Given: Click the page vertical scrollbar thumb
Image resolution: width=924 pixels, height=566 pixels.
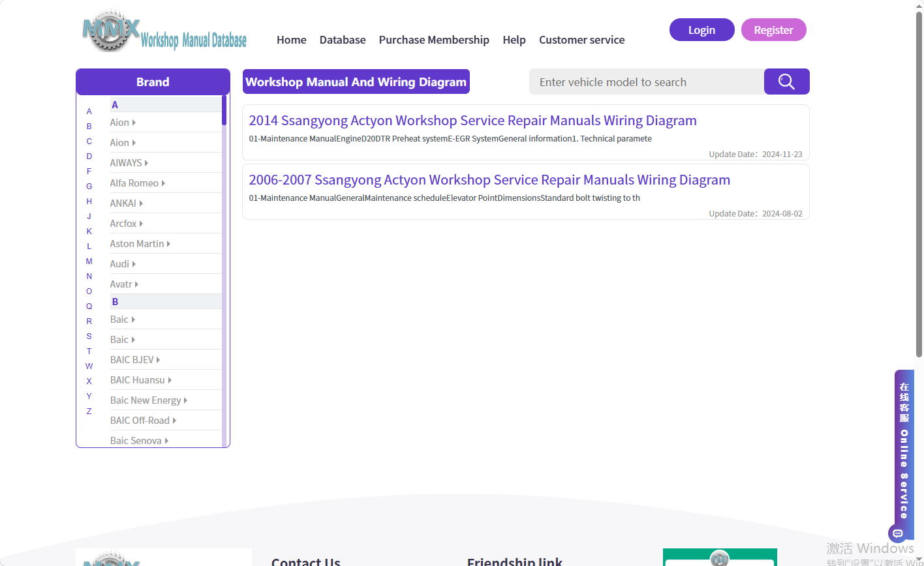Looking at the screenshot, I should click(919, 184).
